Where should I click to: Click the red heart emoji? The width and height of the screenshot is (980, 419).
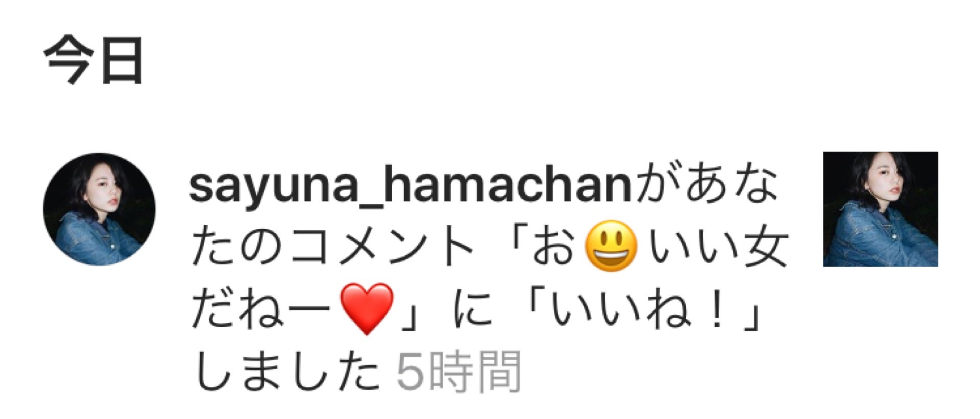pyautogui.click(x=366, y=309)
